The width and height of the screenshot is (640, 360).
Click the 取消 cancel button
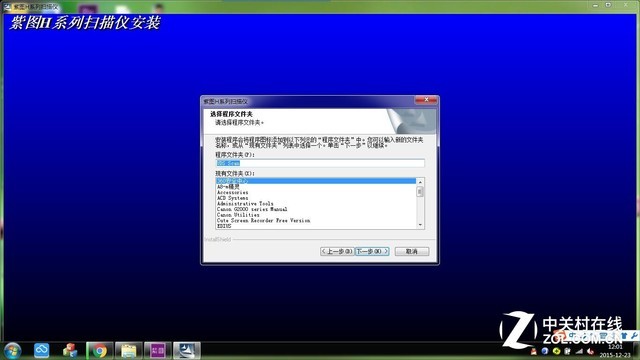click(411, 251)
